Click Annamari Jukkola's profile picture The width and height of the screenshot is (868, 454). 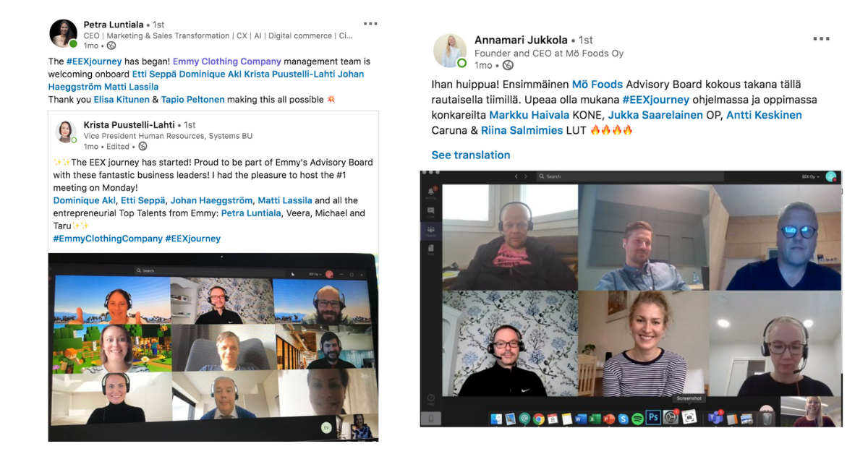pos(450,51)
